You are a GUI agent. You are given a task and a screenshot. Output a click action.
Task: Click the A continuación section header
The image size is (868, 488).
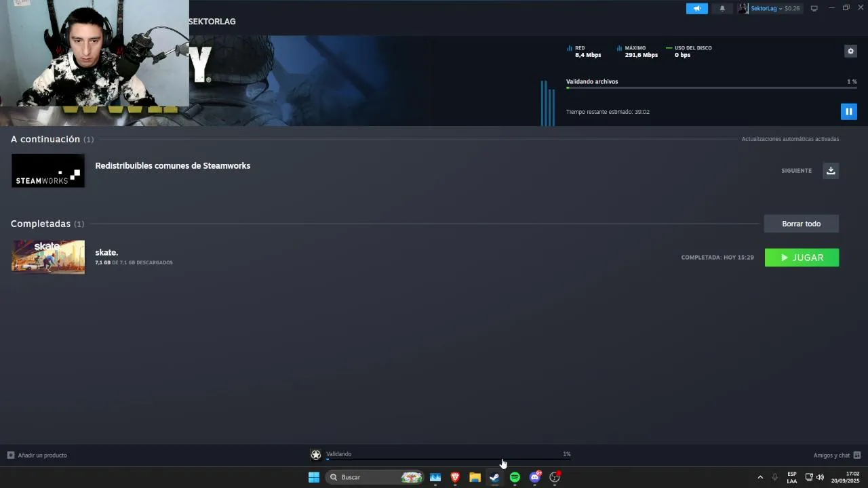[45, 139]
